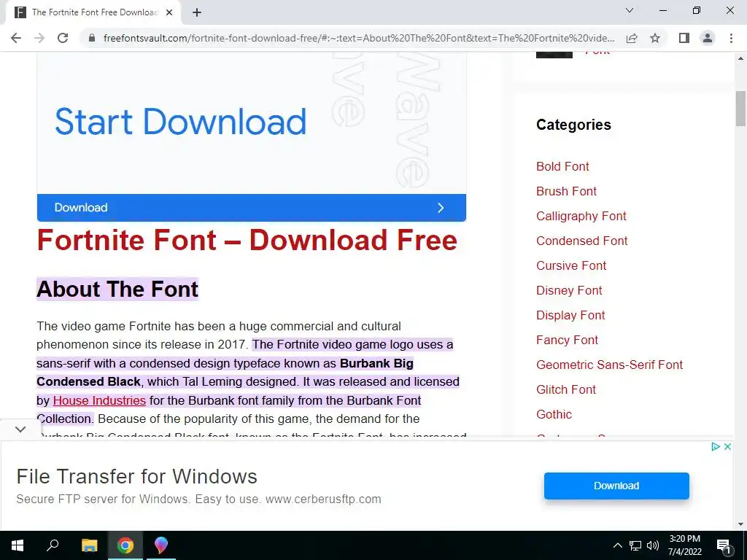The image size is (747, 560).
Task: Open the Windows Start menu
Action: click(18, 545)
